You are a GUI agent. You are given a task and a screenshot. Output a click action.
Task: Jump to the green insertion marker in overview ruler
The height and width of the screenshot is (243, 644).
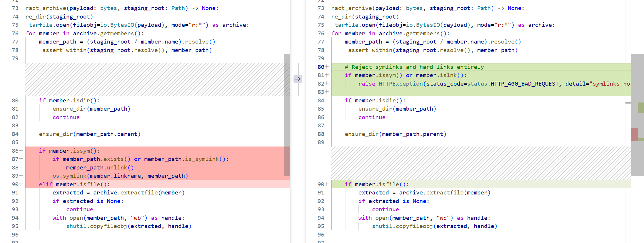(641, 108)
